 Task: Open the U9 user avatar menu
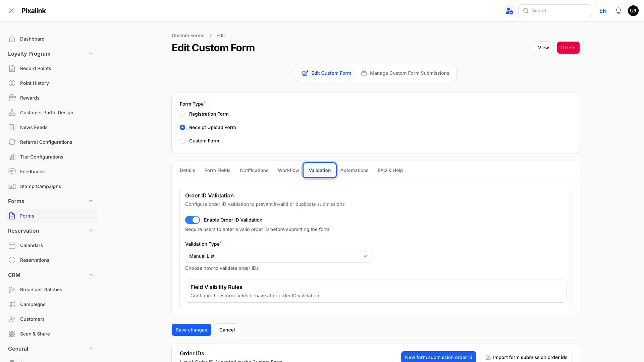(633, 11)
